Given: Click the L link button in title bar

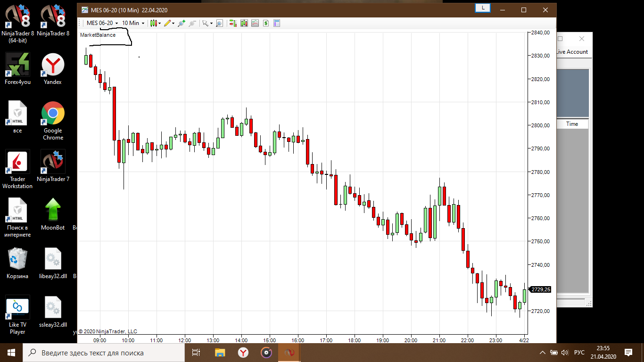Looking at the screenshot, I should click(483, 8).
